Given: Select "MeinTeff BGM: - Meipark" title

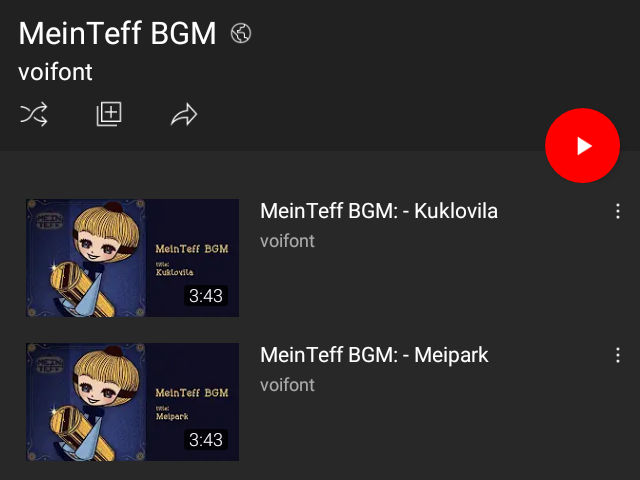Looking at the screenshot, I should pyautogui.click(x=374, y=355).
